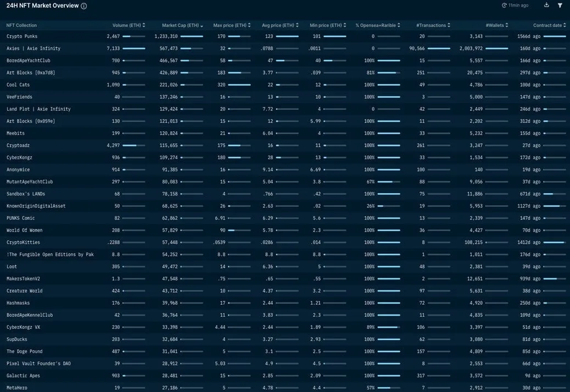This screenshot has height=392, width=570.
Task: Open the MetaHero collection
Action: click(x=16, y=388)
